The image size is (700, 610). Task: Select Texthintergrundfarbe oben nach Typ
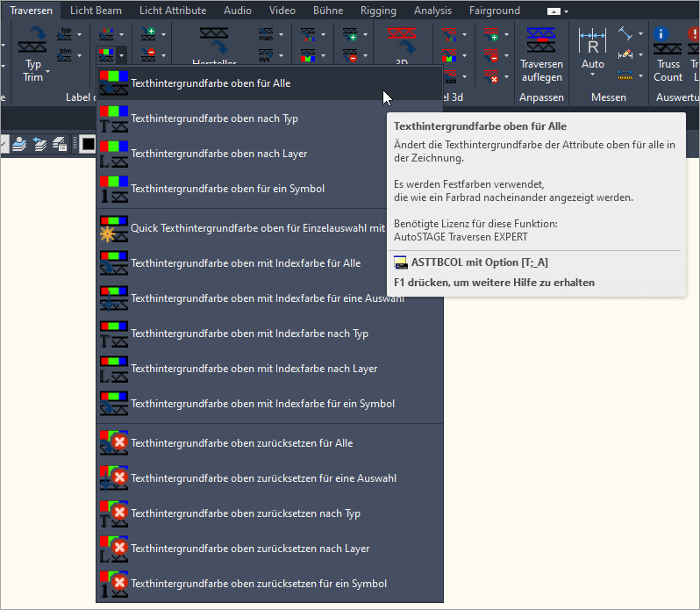(214, 118)
